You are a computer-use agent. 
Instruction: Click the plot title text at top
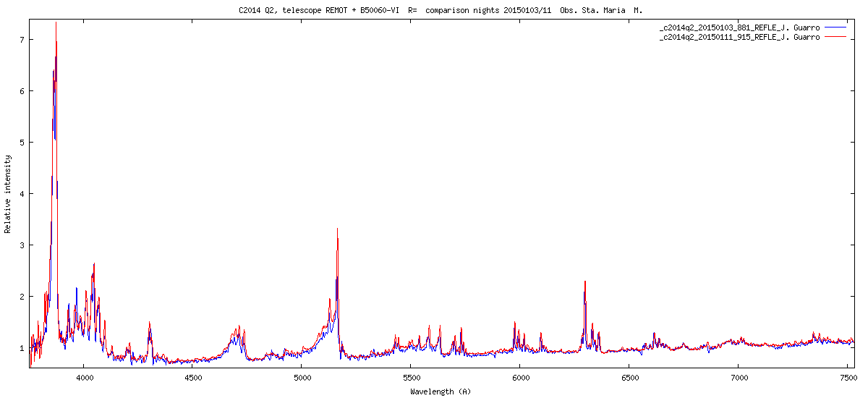[441, 11]
